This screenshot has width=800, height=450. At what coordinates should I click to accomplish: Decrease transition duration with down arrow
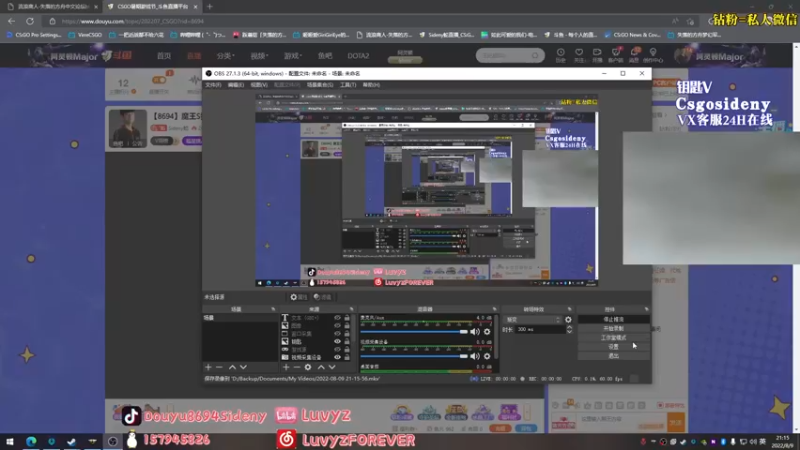click(569, 332)
